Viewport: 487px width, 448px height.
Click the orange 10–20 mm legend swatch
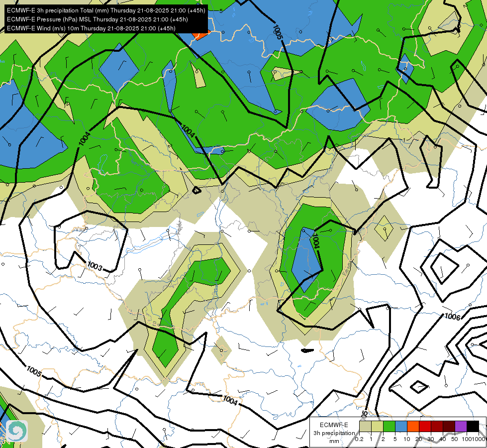pos(413,426)
